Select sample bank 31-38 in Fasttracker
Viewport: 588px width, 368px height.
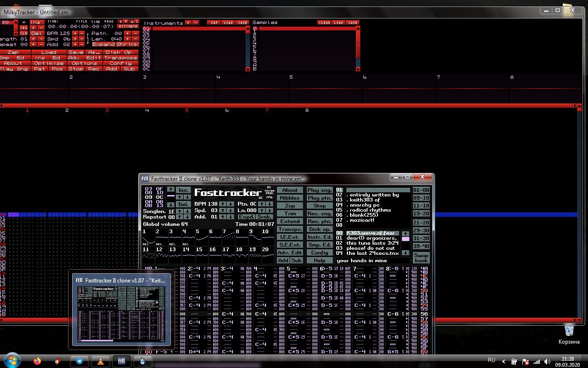click(421, 238)
